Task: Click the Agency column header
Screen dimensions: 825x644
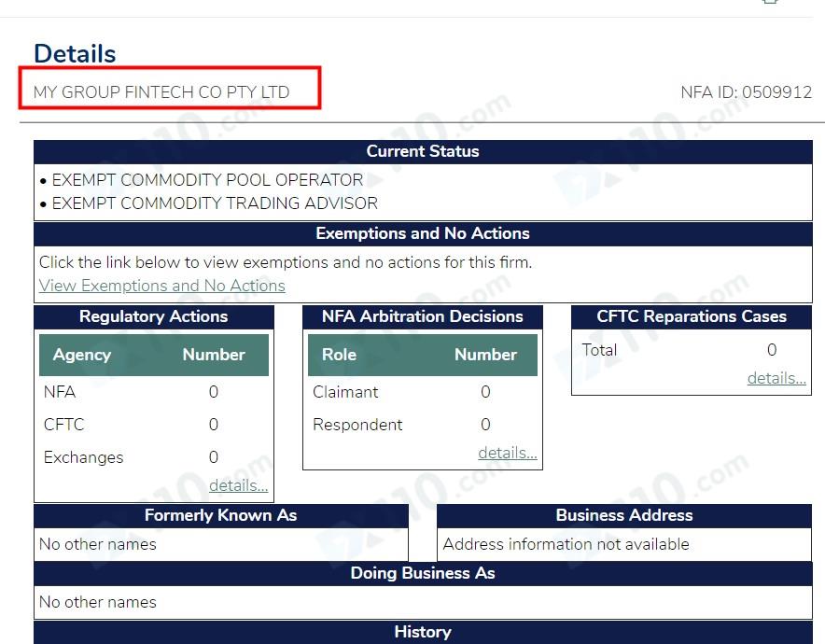Action: point(82,355)
